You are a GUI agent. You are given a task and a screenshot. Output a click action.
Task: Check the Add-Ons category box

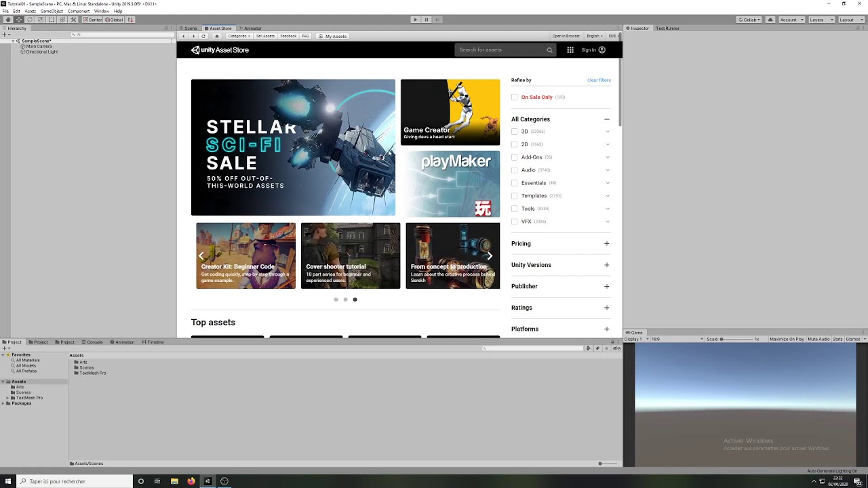[x=515, y=157]
